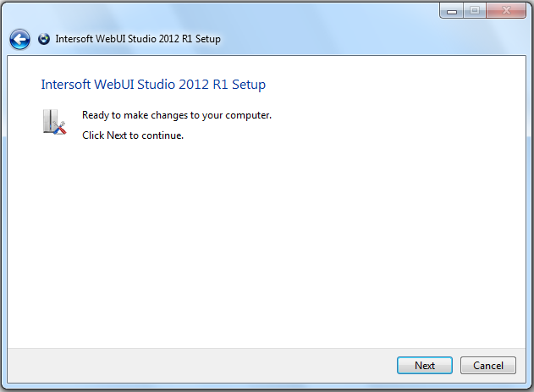Click the "Ready to make changes" message

[x=176, y=115]
